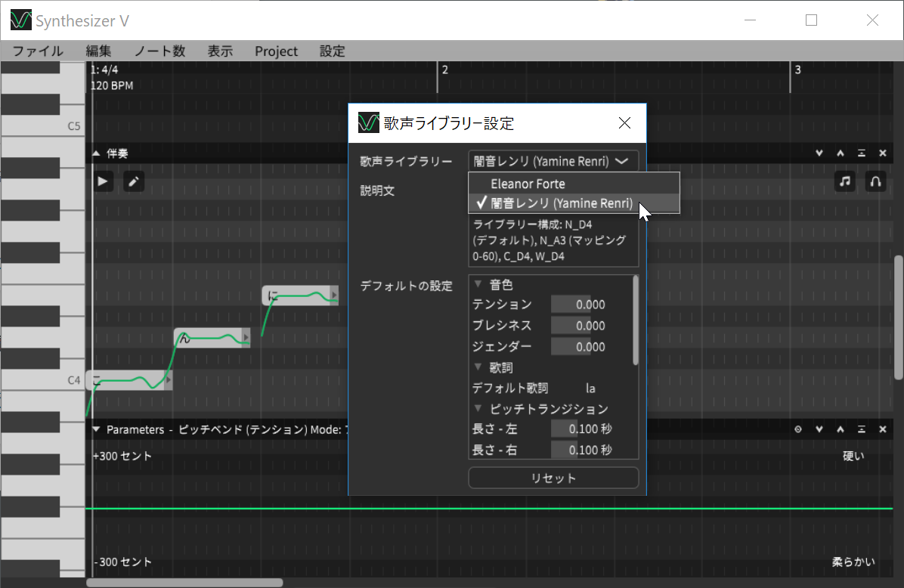Close the 歌声ライブラリー設定 dialog
904x588 pixels.
pyautogui.click(x=624, y=122)
